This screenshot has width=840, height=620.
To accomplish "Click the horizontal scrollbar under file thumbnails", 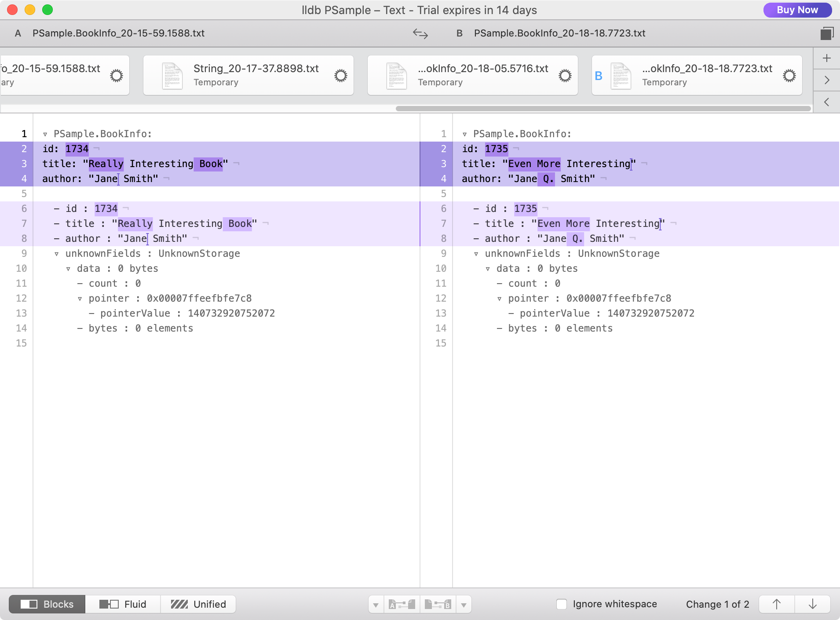I will [603, 109].
